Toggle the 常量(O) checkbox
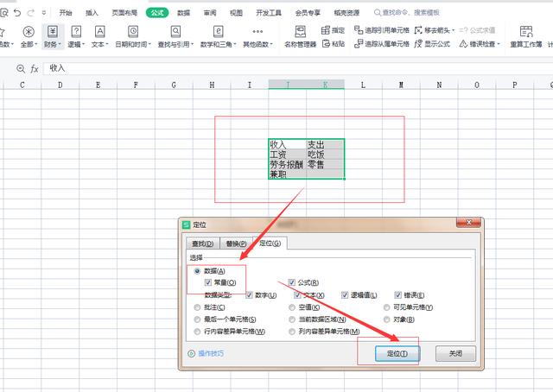 point(208,282)
